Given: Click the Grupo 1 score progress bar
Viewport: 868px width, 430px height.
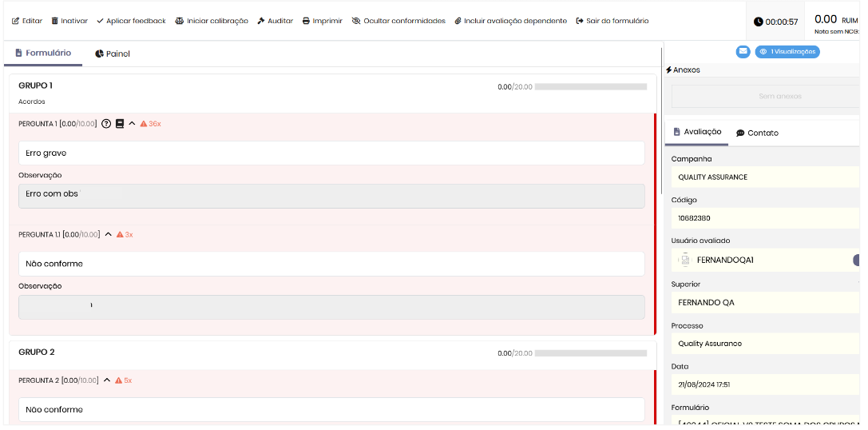Looking at the screenshot, I should (x=590, y=86).
